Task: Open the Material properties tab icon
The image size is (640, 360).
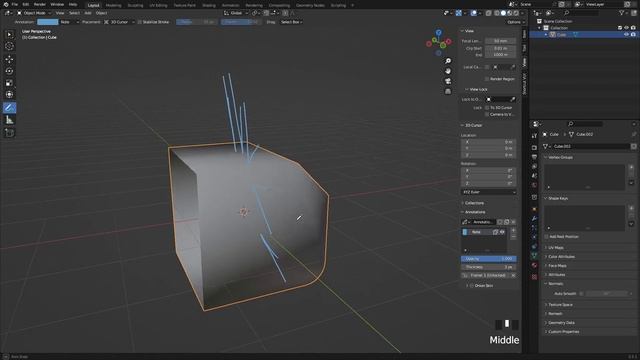Action: pos(534,265)
